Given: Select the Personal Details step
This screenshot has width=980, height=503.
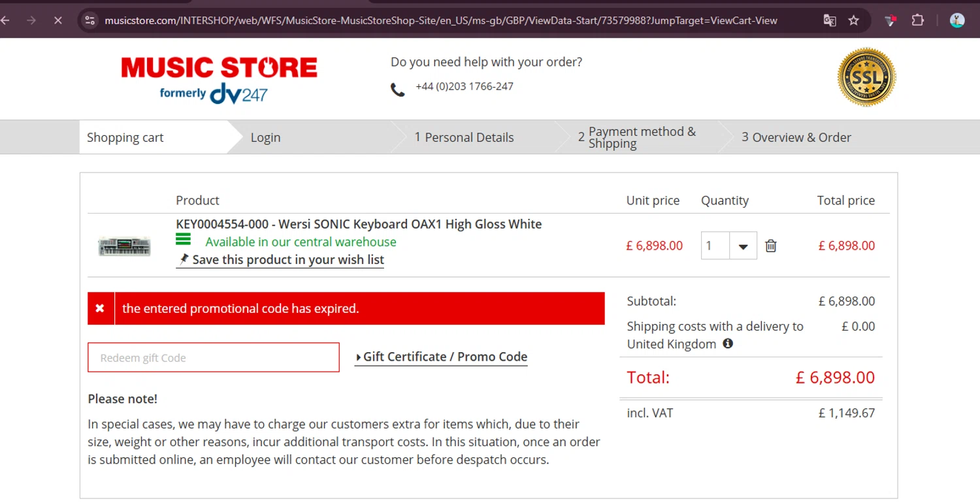Looking at the screenshot, I should click(x=465, y=137).
